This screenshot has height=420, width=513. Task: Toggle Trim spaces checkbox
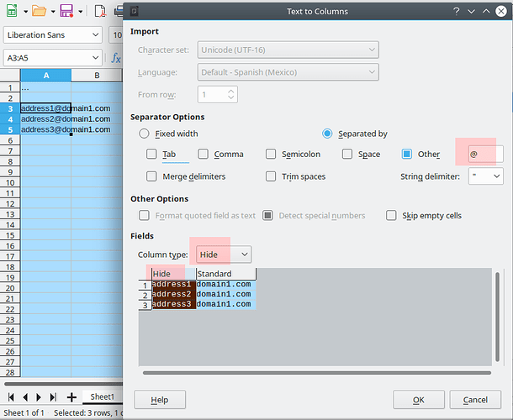[x=271, y=176]
